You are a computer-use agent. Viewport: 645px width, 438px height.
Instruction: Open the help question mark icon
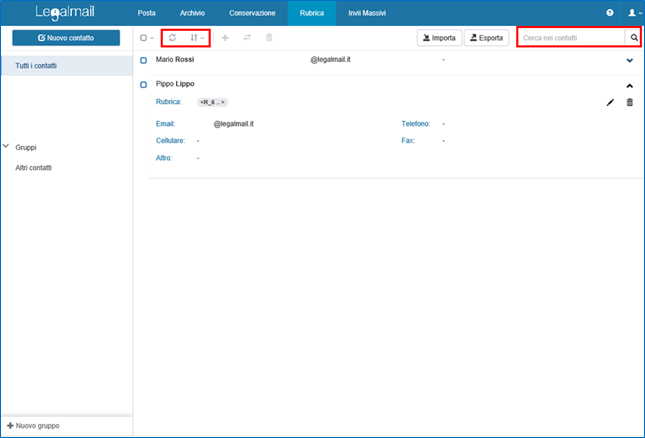coord(610,13)
